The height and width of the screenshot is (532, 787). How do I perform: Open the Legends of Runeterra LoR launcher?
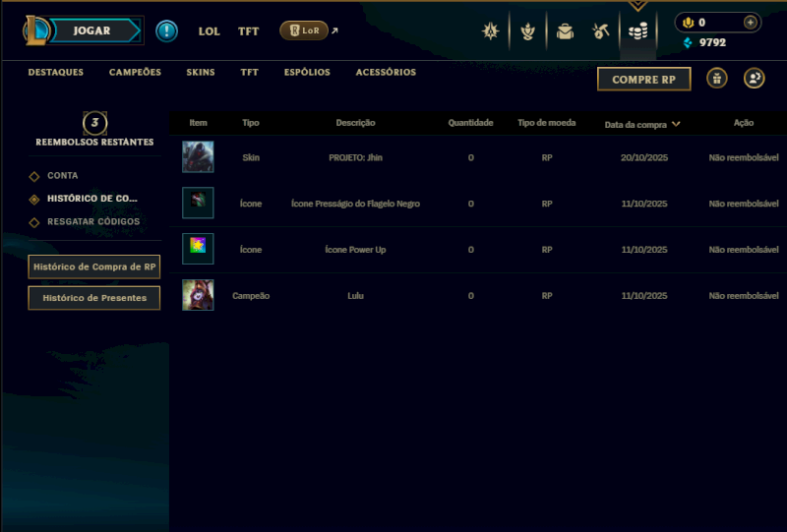[304, 30]
